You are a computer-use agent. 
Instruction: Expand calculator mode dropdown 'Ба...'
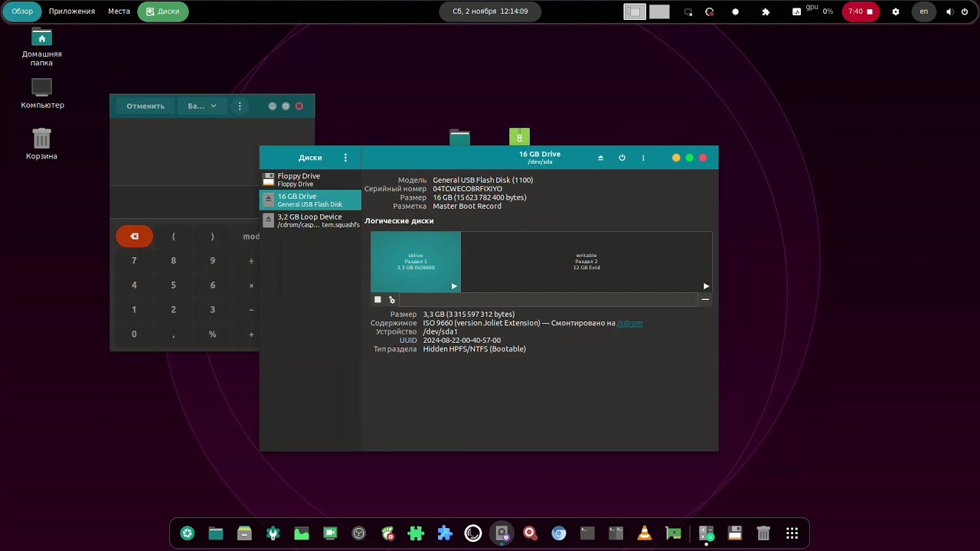(x=202, y=106)
